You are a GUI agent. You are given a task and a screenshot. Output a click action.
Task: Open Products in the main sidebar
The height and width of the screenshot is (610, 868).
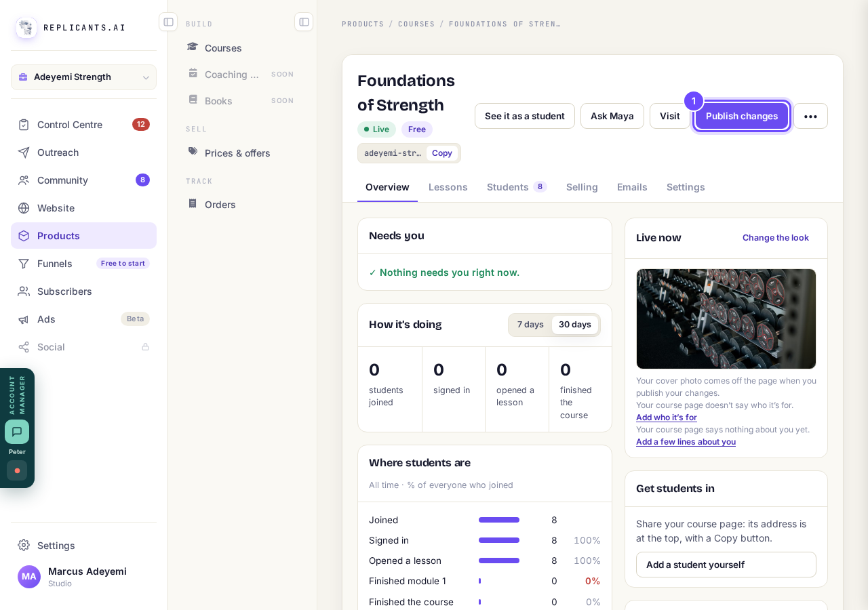point(83,236)
